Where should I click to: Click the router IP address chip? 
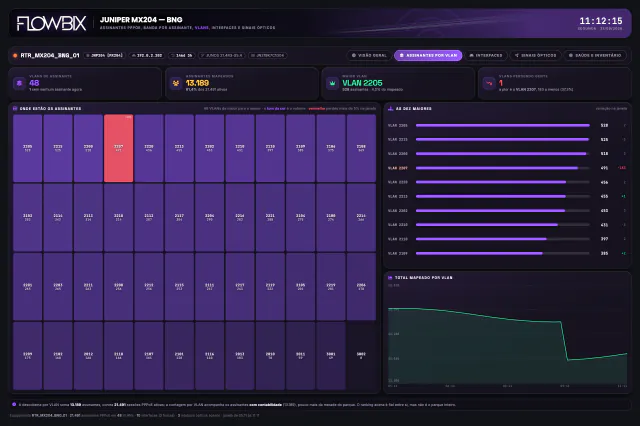pyautogui.click(x=147, y=55)
